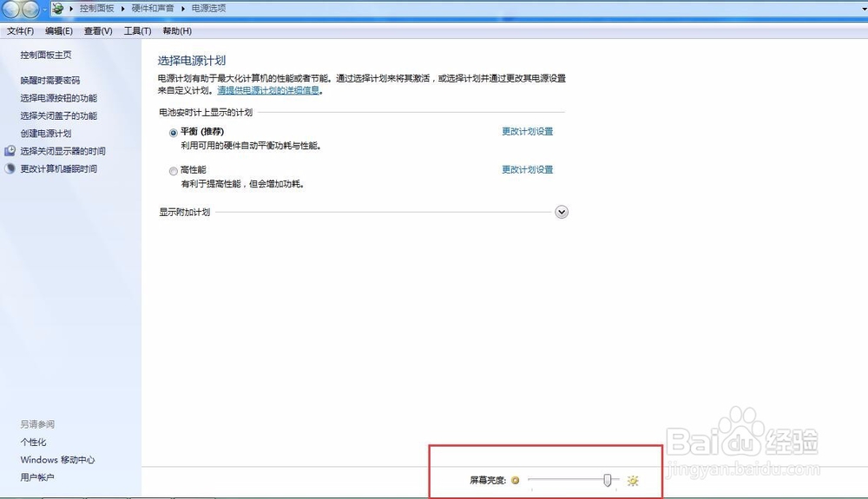Open 选择电源按钮的功能 link
Screen dimensions: 868x499
pyautogui.click(x=59, y=98)
